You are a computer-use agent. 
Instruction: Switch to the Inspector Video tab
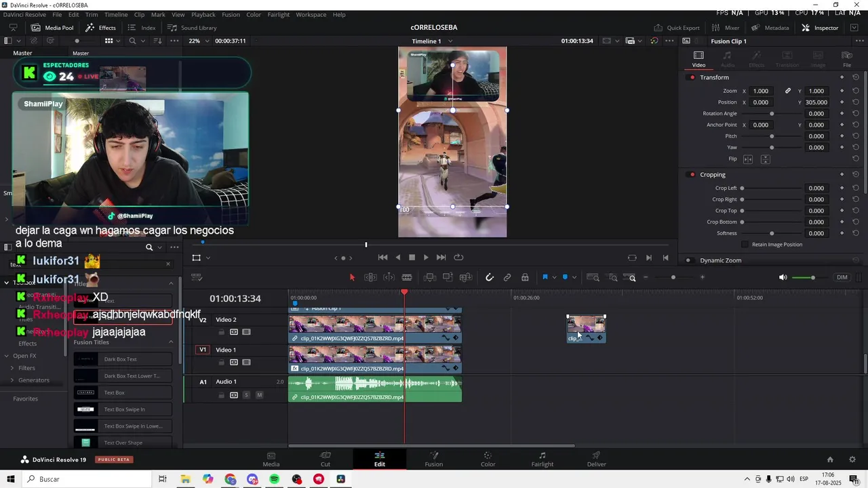698,59
